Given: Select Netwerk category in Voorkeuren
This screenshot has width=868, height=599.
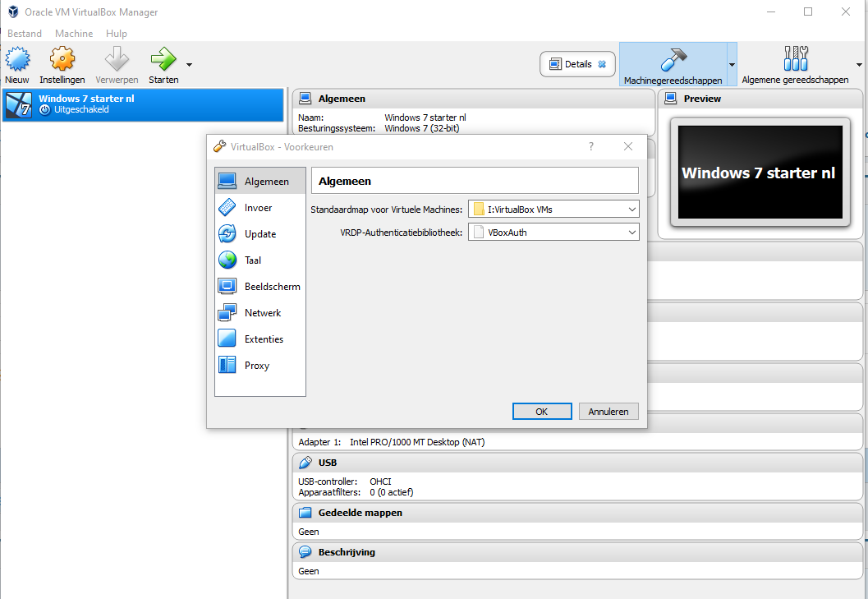Looking at the screenshot, I should (x=260, y=312).
